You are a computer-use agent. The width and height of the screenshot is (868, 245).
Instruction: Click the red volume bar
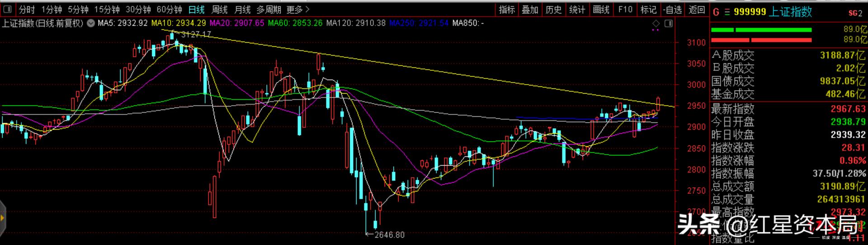click(x=761, y=40)
